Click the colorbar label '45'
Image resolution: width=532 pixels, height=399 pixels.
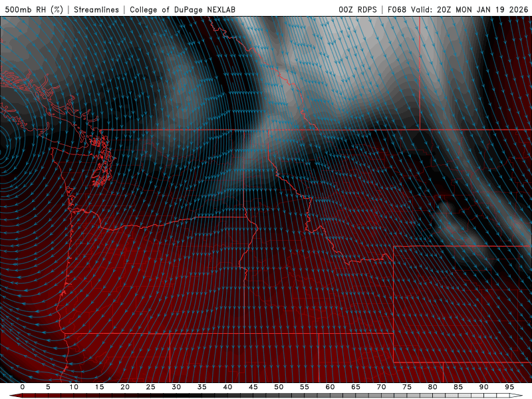pos(253,387)
